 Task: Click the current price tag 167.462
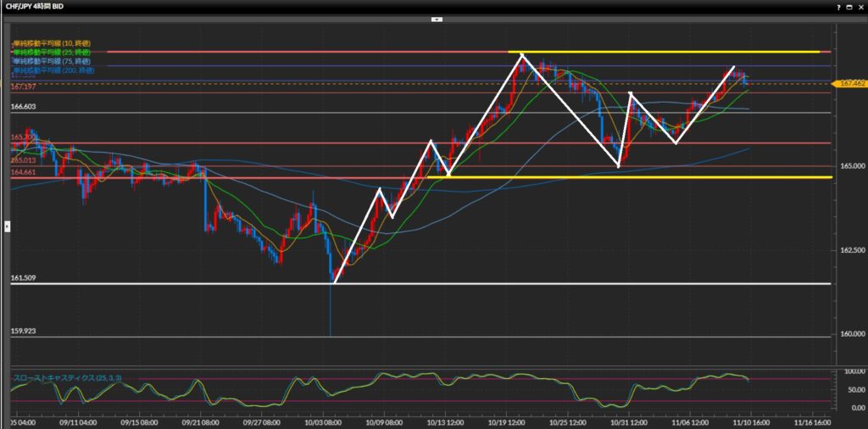coord(849,84)
